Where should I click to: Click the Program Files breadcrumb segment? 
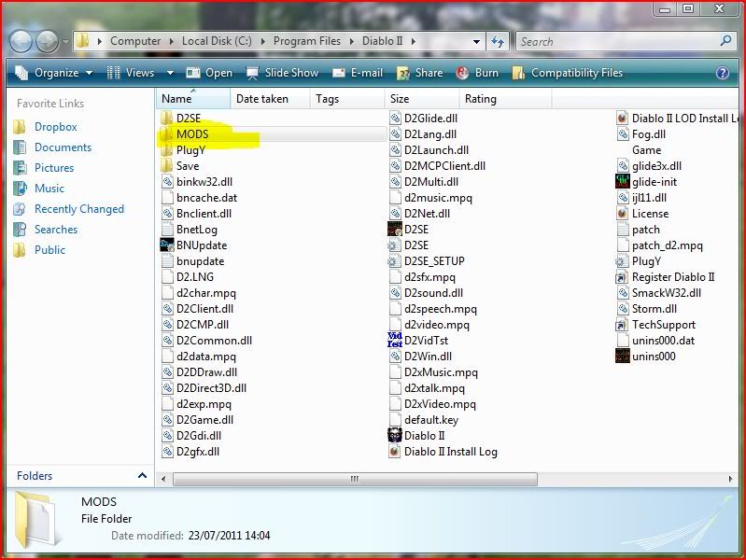pyautogui.click(x=307, y=41)
